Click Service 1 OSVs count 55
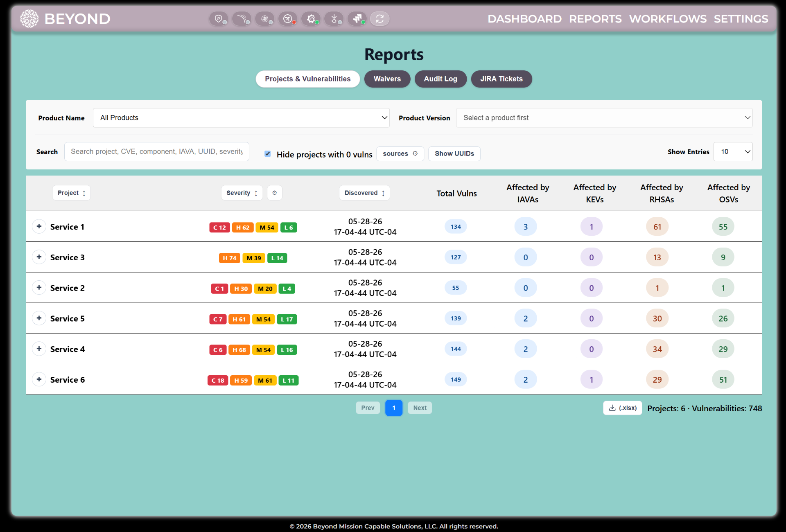 tap(723, 227)
